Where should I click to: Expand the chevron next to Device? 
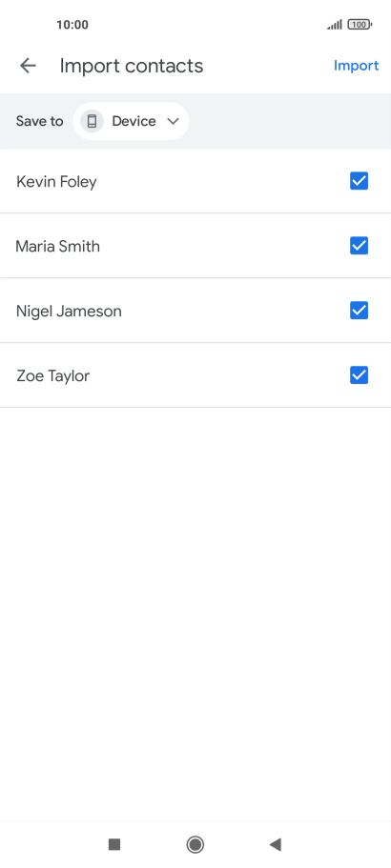click(173, 121)
